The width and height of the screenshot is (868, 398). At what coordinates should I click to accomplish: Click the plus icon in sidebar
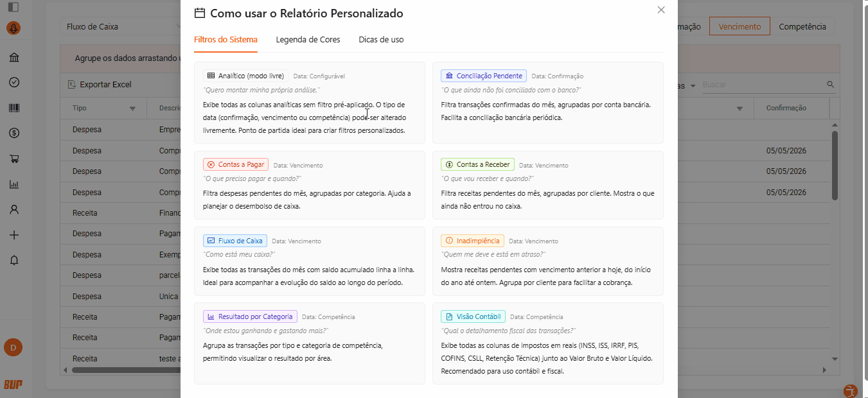[x=14, y=235]
